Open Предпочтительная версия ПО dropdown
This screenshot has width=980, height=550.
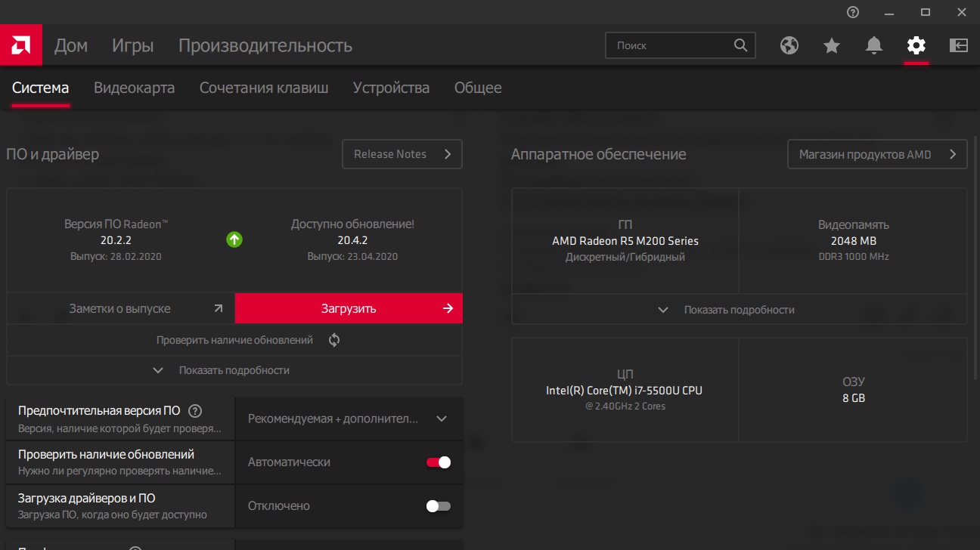349,419
